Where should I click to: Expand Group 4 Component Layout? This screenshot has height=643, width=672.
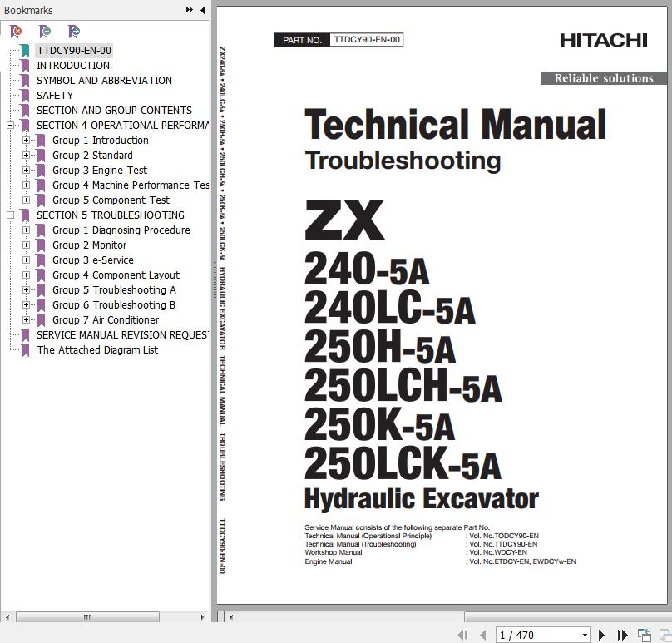(26, 275)
